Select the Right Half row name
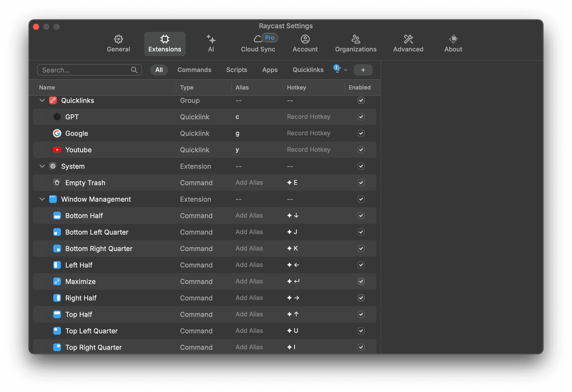Image resolution: width=572 pixels, height=392 pixels. click(81, 298)
